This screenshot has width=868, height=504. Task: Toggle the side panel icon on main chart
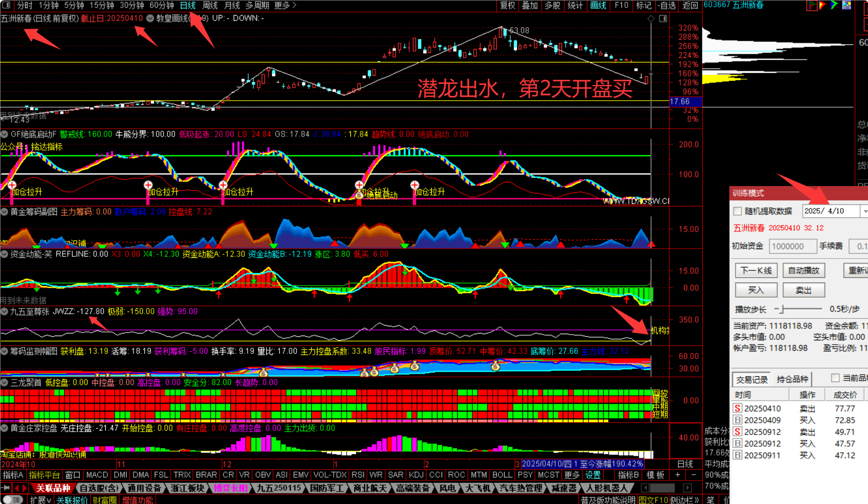663,19
